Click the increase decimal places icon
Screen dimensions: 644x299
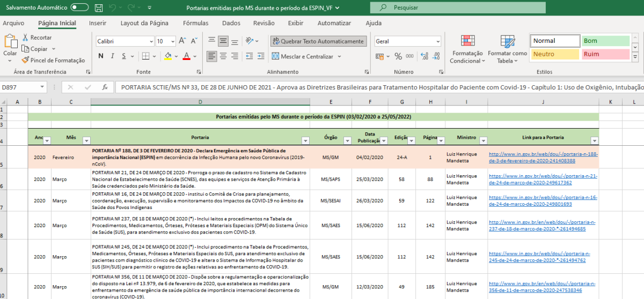425,56
